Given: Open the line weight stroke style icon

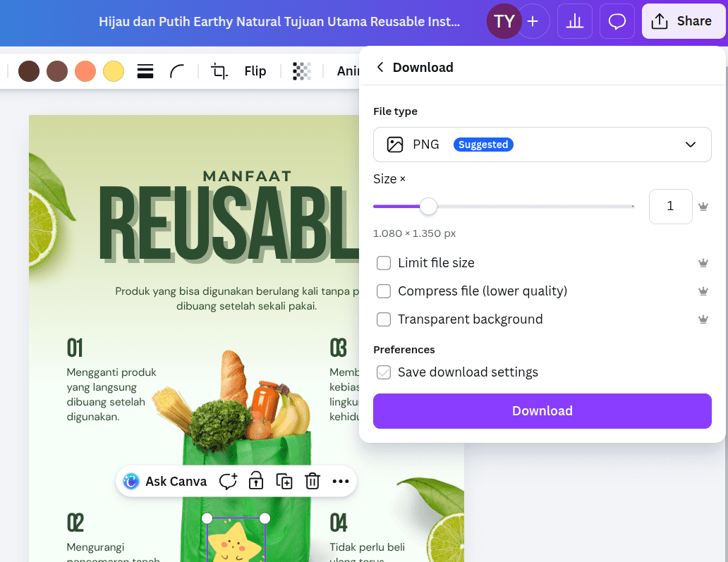Looking at the screenshot, I should tap(145, 71).
